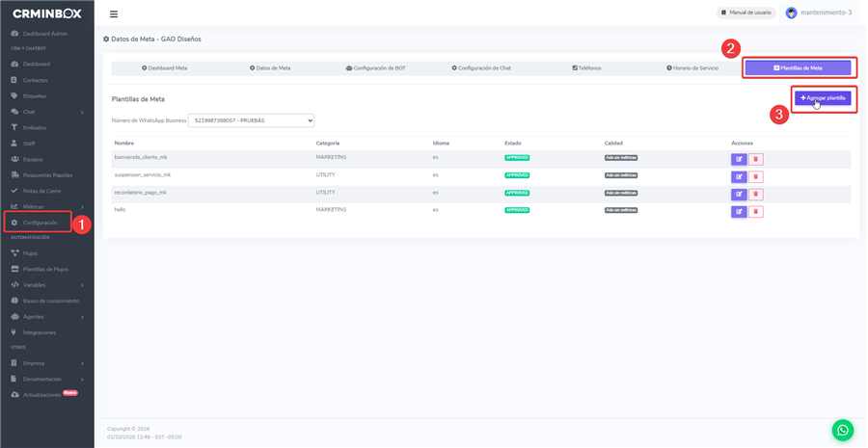Click the user avatar icon
Image resolution: width=868 pixels, height=448 pixels.
[x=791, y=13]
